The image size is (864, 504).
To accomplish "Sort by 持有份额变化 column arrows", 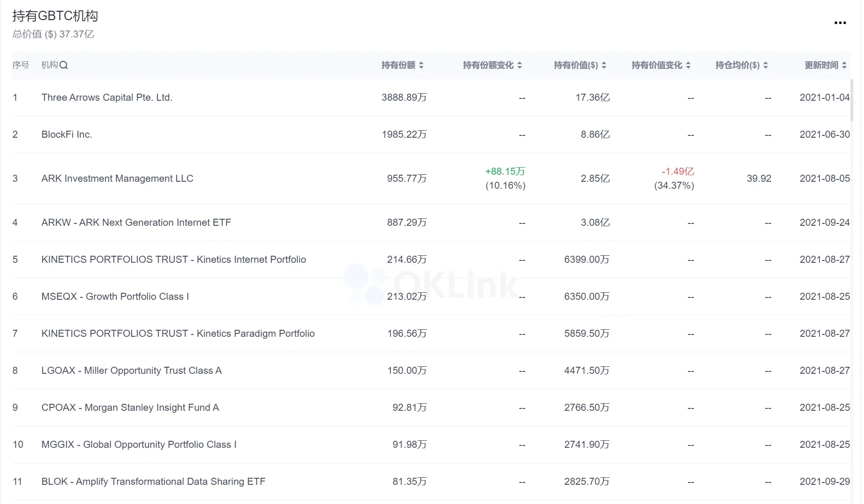I will (520, 65).
